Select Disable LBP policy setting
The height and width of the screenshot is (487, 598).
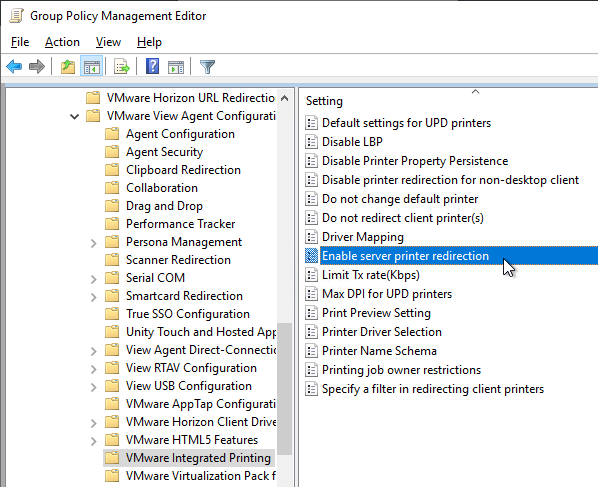pos(352,142)
